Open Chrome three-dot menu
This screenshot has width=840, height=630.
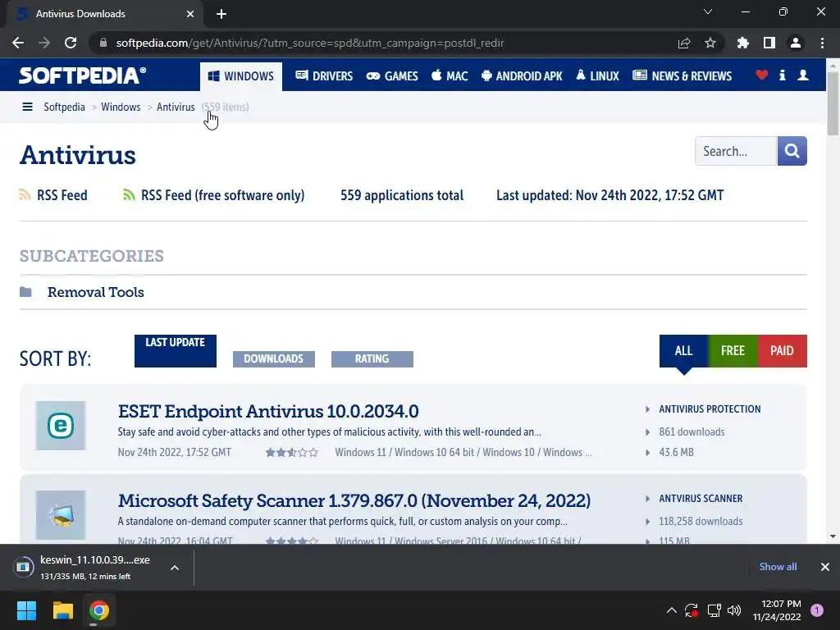[822, 43]
